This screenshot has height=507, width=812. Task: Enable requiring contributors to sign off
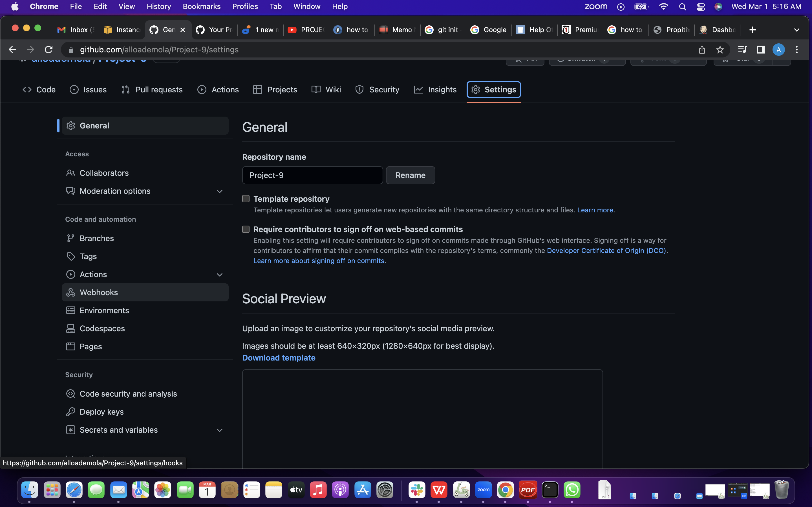(246, 229)
